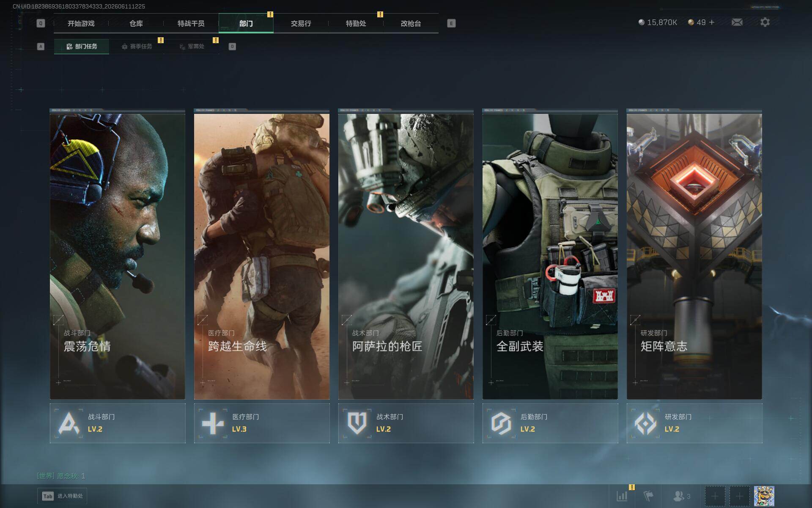812x508 pixels.
Task: Click the 战术部门 shield emblem icon
Action: (x=357, y=423)
